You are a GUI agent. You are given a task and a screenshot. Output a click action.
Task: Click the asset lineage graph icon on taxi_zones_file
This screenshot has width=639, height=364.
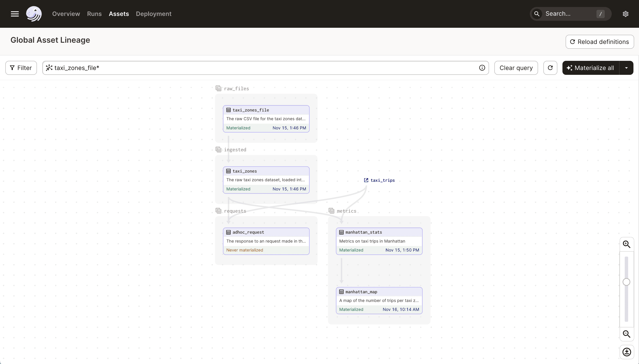(228, 110)
